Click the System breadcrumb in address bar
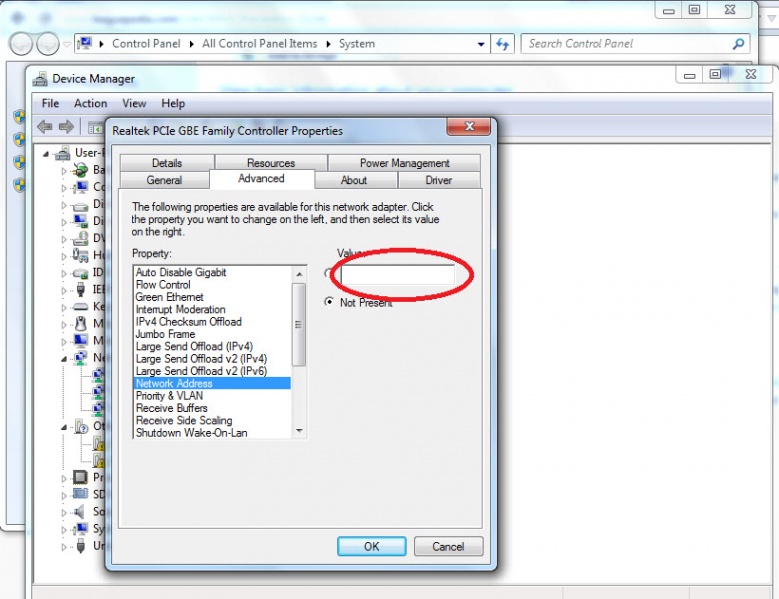Image resolution: width=779 pixels, height=599 pixels. click(x=357, y=44)
